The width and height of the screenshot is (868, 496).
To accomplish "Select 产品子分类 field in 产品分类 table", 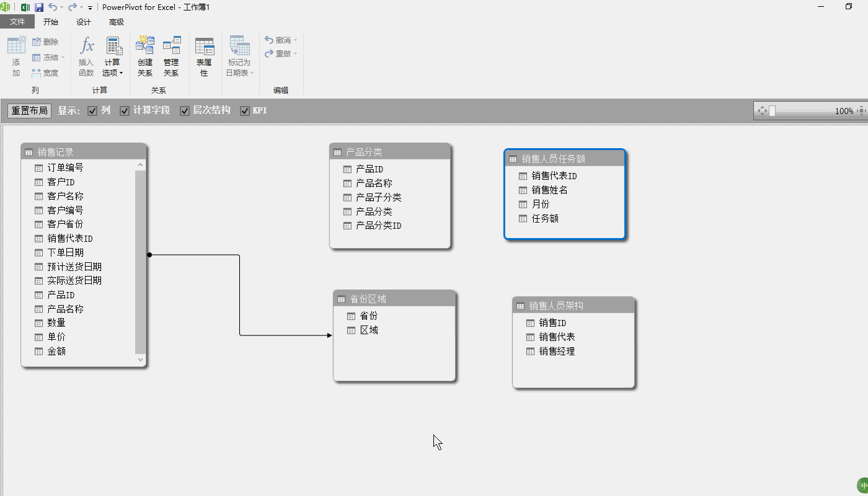I will coord(378,198).
